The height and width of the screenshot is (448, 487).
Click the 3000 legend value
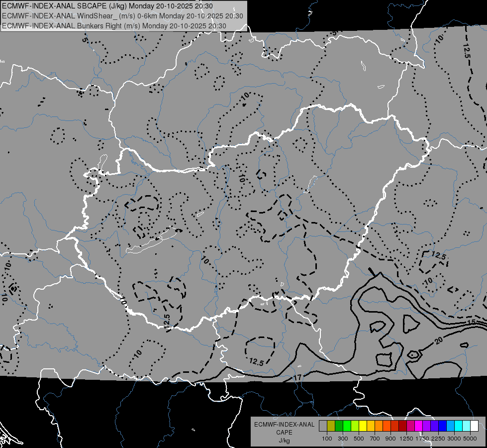454,439
